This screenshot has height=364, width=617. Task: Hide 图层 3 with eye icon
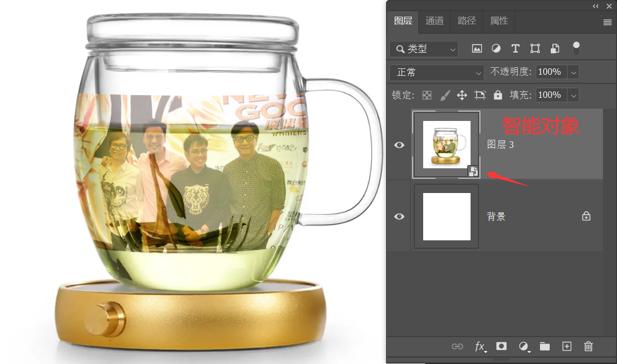(x=399, y=145)
